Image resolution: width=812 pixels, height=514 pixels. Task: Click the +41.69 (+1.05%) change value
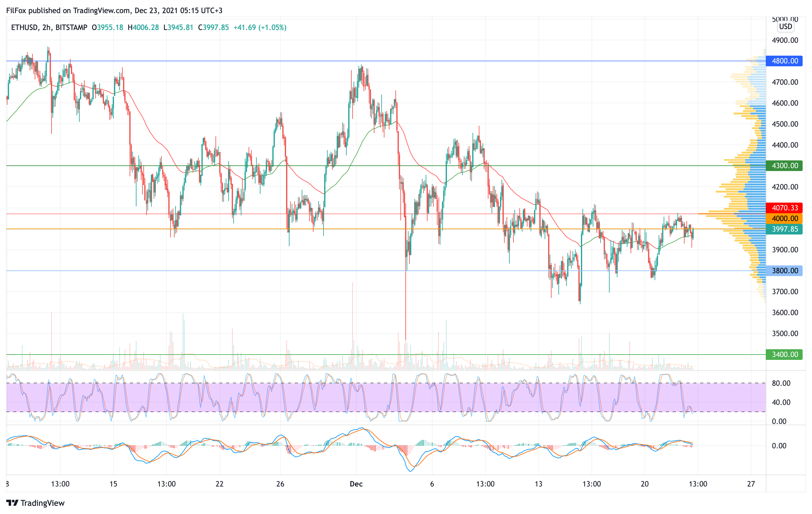coord(260,27)
